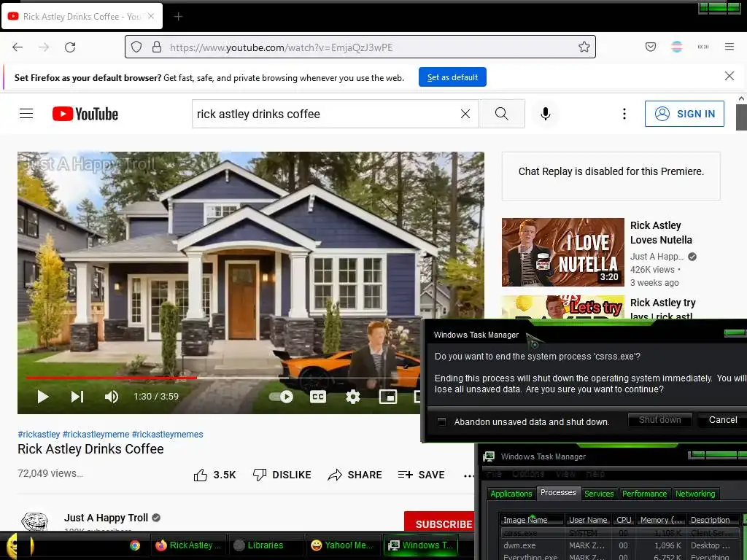Click the red video progress bar
This screenshot has width=747, height=560.
pyautogui.click(x=112, y=378)
